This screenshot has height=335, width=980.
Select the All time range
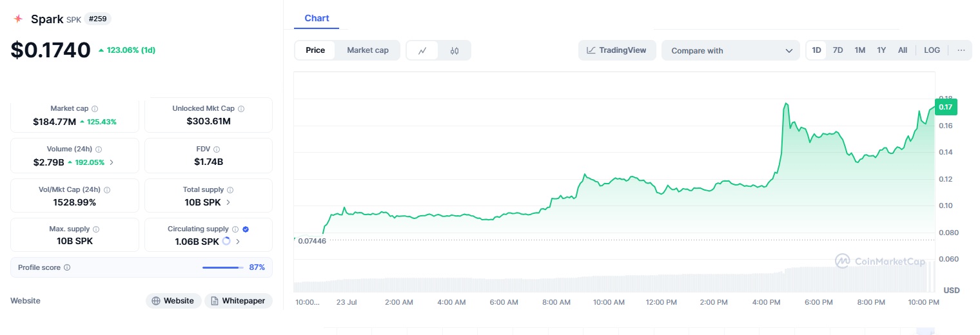(x=903, y=50)
